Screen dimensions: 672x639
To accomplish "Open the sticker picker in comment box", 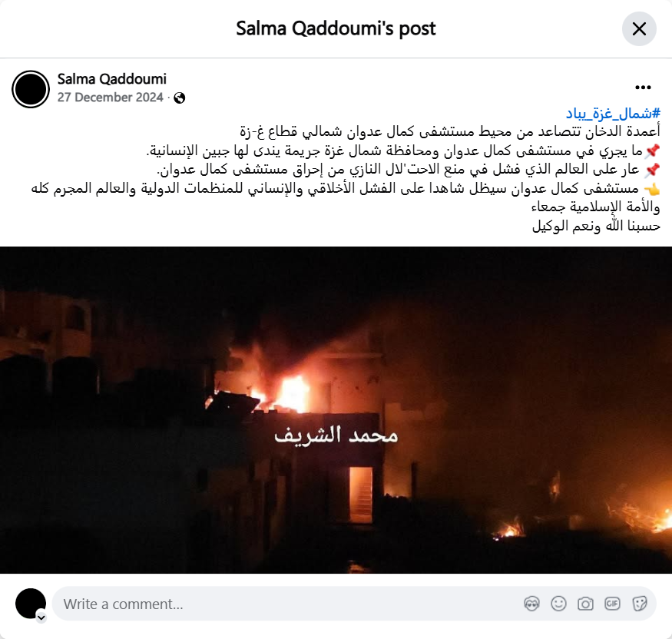I will click(x=640, y=604).
